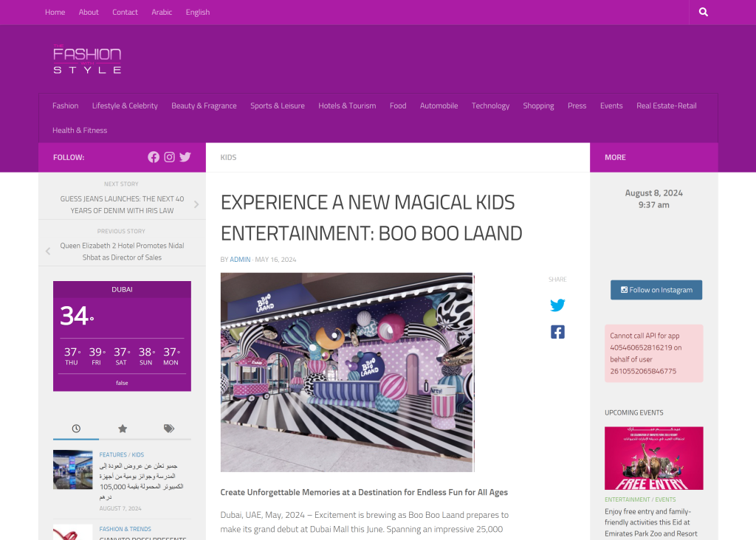This screenshot has width=756, height=540.
Task: Click the 34° current temperature
Action: 77,316
